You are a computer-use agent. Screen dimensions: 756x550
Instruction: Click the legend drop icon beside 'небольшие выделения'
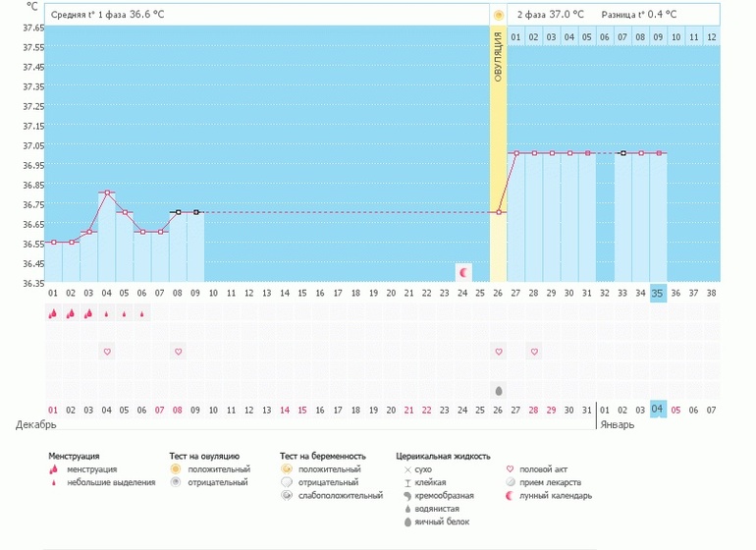[54, 482]
